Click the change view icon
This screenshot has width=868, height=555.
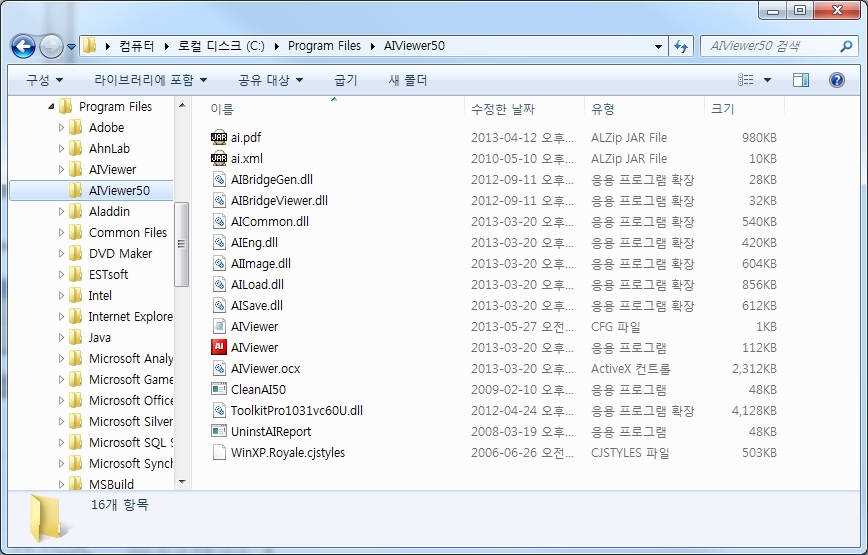pos(746,80)
